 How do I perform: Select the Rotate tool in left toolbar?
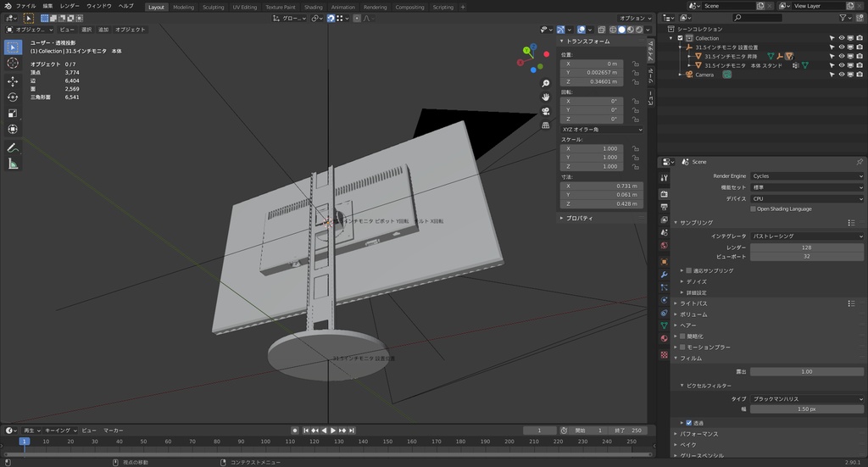[x=13, y=97]
